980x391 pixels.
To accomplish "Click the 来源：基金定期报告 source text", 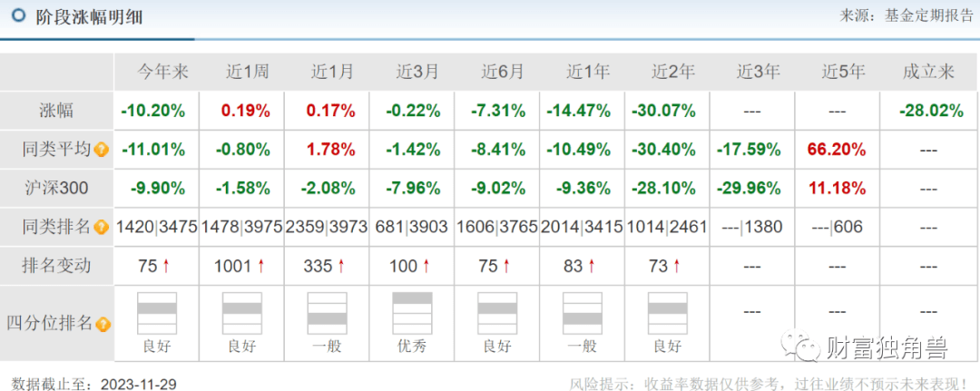I will 906,16.
